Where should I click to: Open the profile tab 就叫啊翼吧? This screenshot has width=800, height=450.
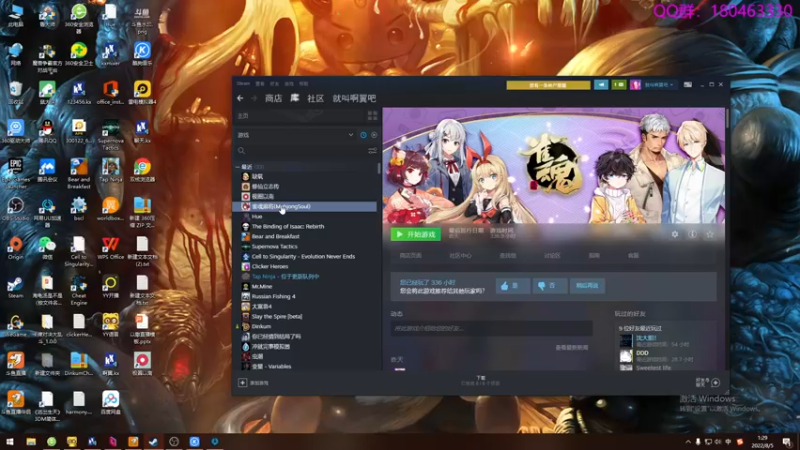tap(354, 98)
